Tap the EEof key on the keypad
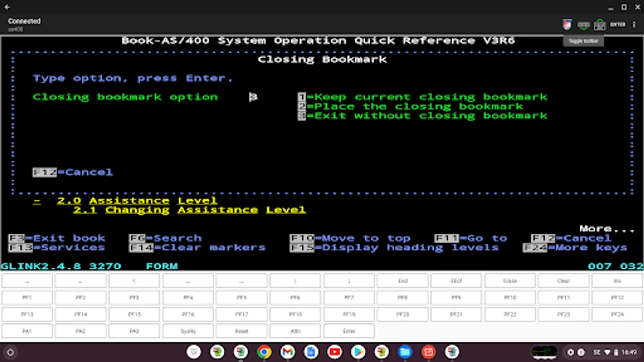The height and width of the screenshot is (362, 644). click(456, 281)
